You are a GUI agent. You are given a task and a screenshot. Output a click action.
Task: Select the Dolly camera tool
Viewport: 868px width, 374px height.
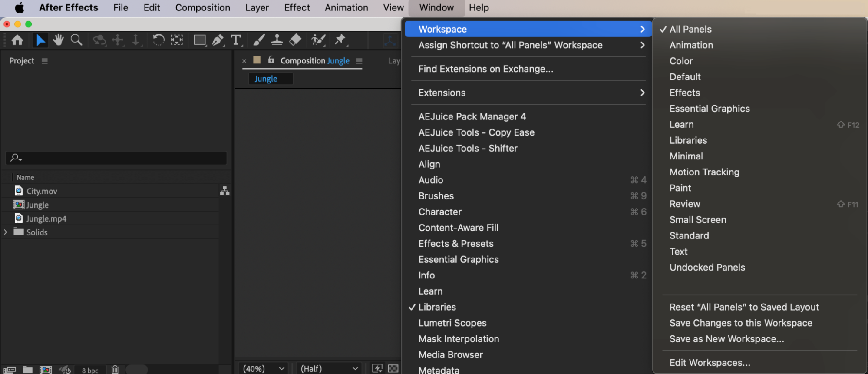pos(136,40)
